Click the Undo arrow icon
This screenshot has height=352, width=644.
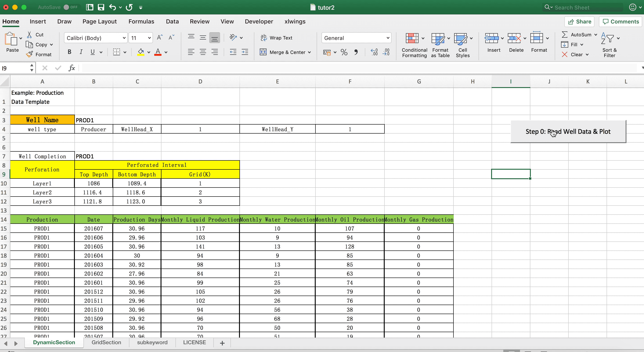(112, 7)
